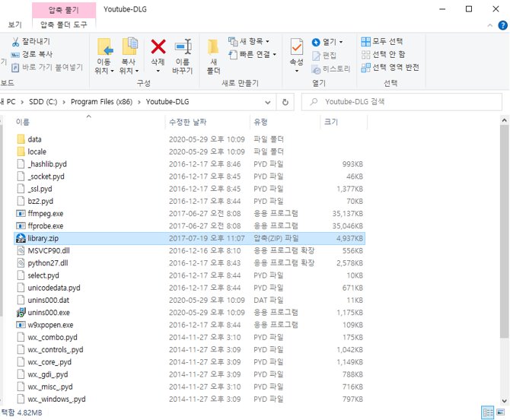The image size is (510, 420).
Task: Select the _ssl.pyd file
Action: pyautogui.click(x=190, y=189)
